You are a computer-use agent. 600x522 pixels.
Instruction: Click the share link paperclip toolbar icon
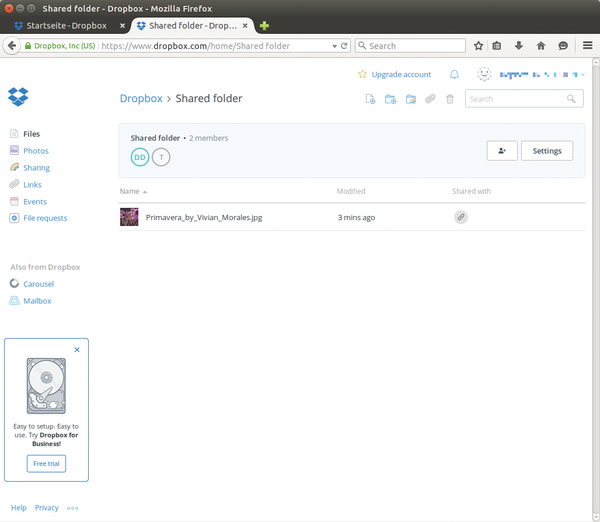point(430,99)
